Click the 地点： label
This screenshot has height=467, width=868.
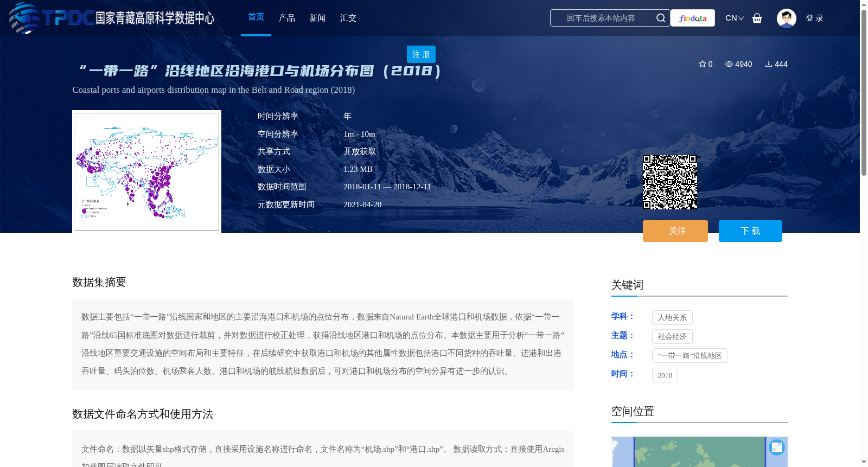(623, 354)
